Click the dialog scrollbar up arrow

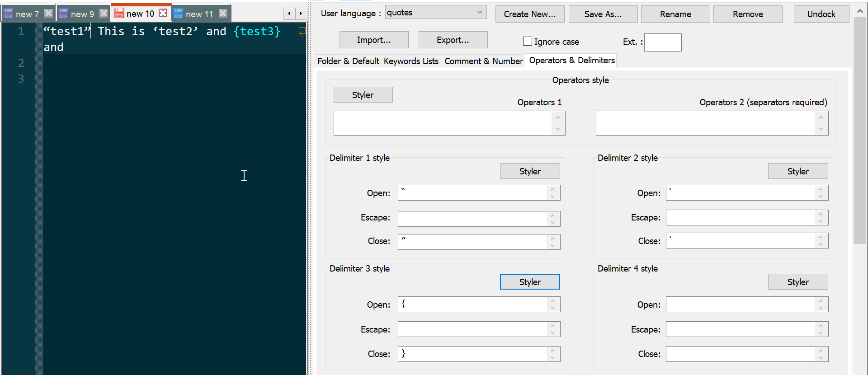860,11
